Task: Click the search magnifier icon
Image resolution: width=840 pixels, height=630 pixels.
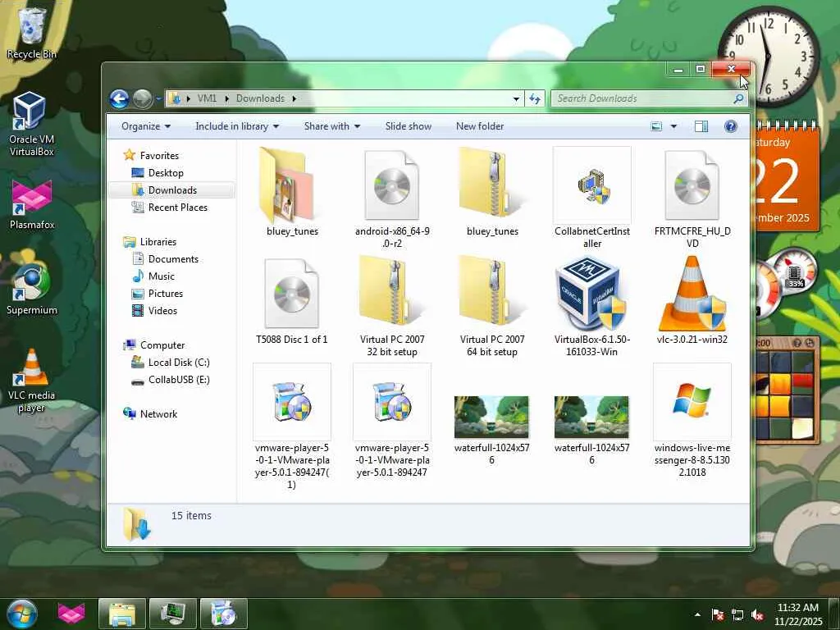Action: pyautogui.click(x=738, y=98)
